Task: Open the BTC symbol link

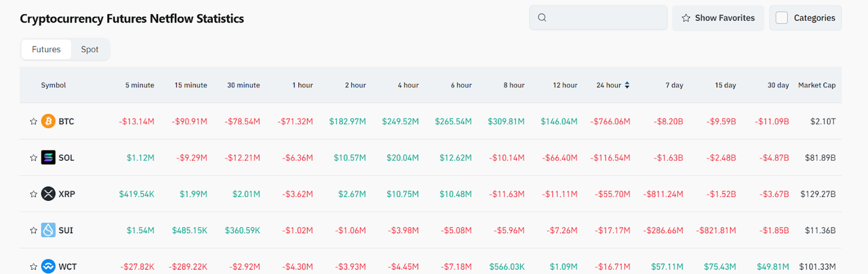Action: click(66, 121)
